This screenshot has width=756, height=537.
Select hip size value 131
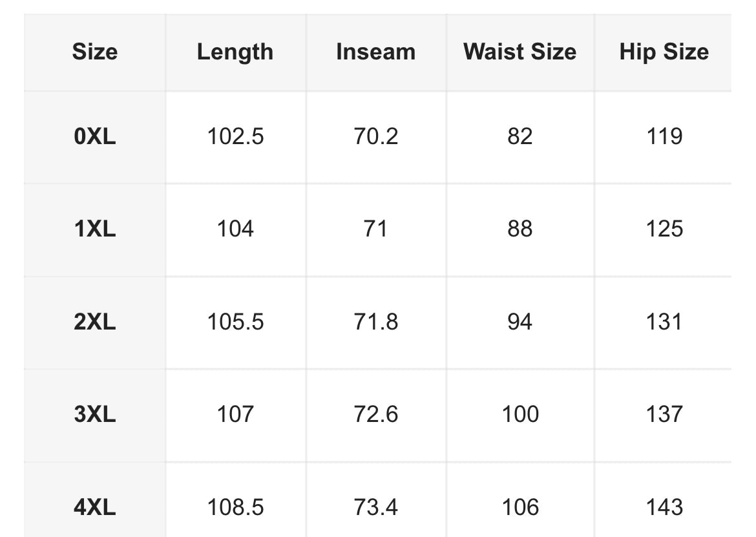[664, 322]
